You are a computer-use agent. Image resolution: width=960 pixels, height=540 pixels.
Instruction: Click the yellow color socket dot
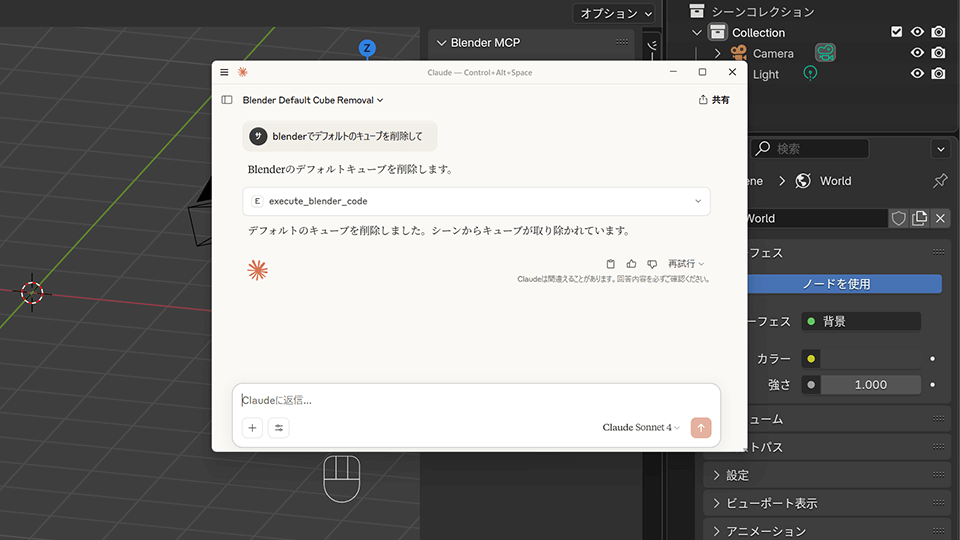point(811,359)
